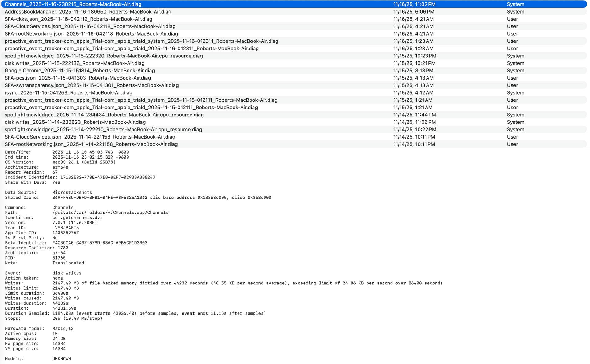Select the spotlightknowledged_2025-11-14-222210 cpu_resource report

point(103,130)
